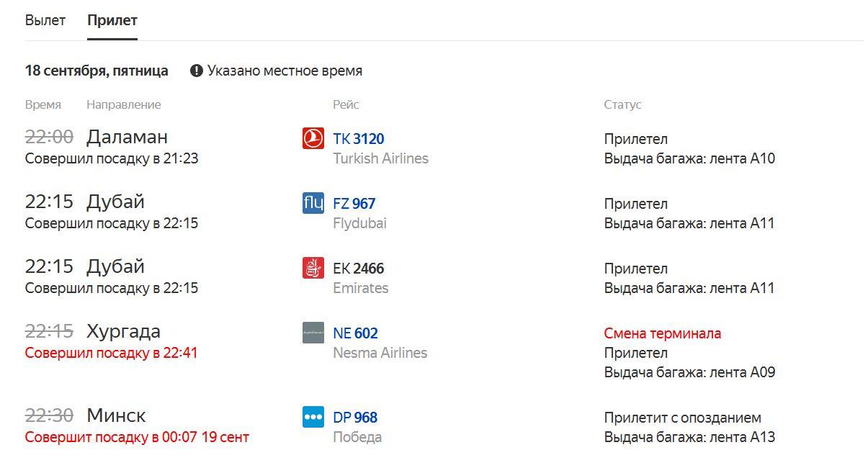868x468 pixels.
Task: Open flight FZ 967 link
Action: pos(354,204)
